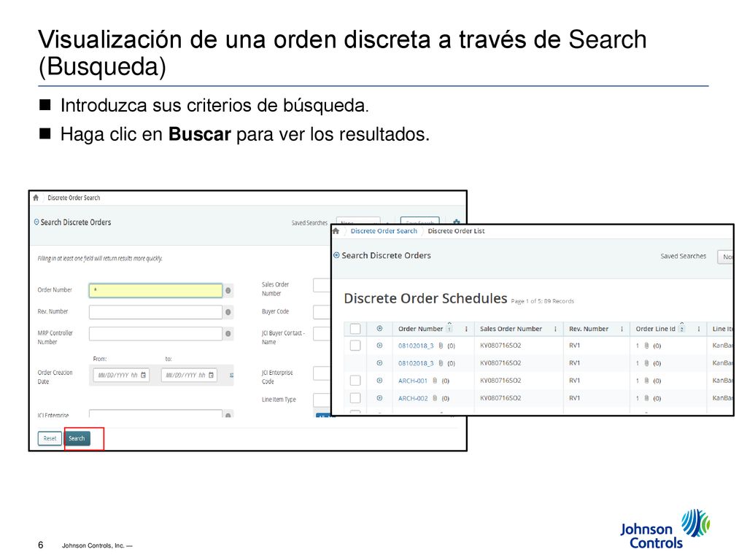Click the small icon right of the date range
Image resolution: width=747 pixels, height=560 pixels.
click(x=231, y=376)
